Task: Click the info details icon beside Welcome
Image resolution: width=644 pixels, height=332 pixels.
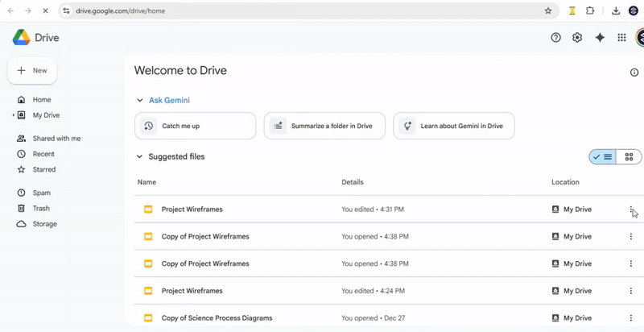Action: coord(634,73)
